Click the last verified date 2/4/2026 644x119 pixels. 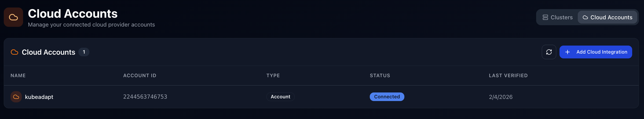click(500, 97)
